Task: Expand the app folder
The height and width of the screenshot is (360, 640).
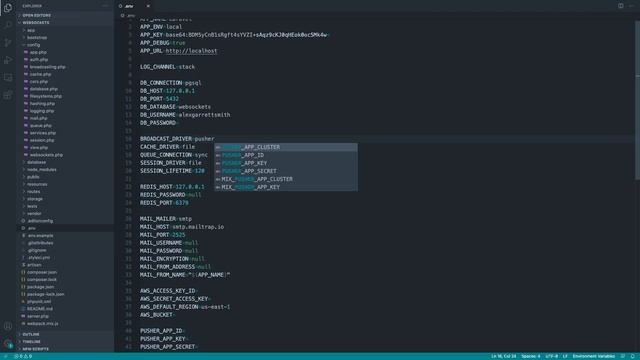Action: (x=65, y=30)
